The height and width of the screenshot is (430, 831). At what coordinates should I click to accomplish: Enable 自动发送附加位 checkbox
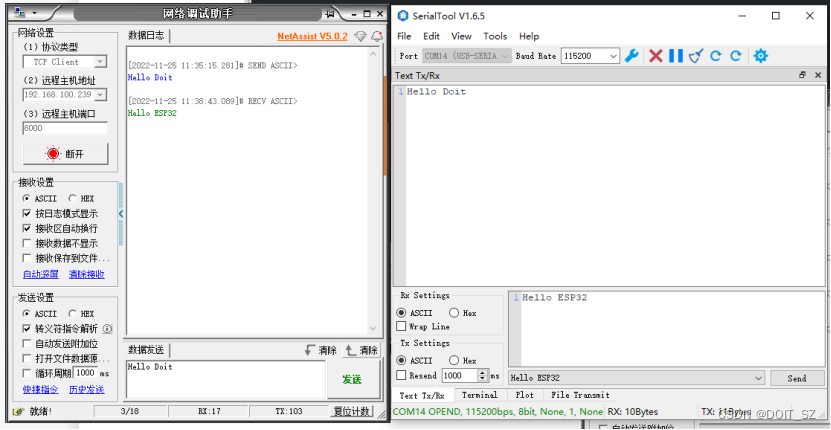pyautogui.click(x=26, y=344)
